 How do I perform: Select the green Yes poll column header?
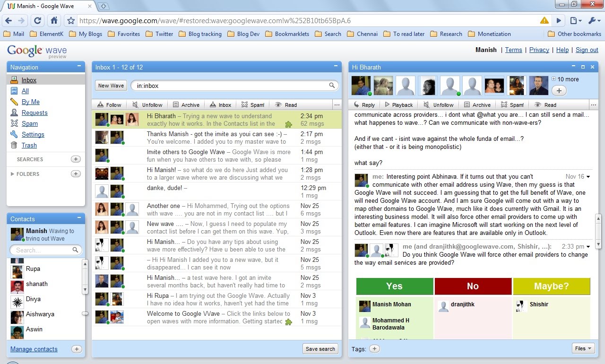click(395, 286)
